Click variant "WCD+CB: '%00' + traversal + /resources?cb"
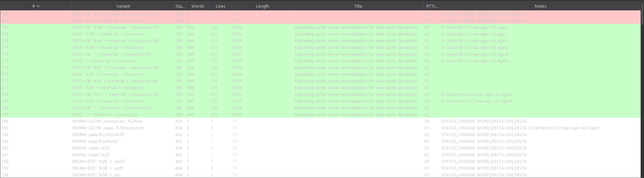 pos(115,14)
